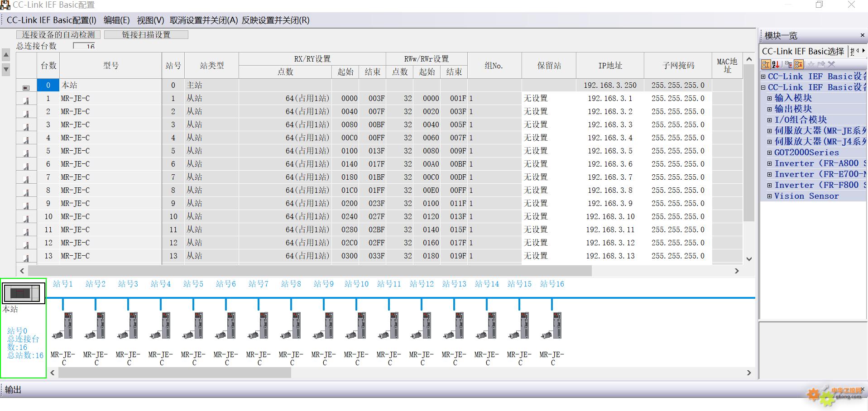Select IP address cell 192.168.3.5
Viewport: 868px width, 411px height.
tap(610, 151)
